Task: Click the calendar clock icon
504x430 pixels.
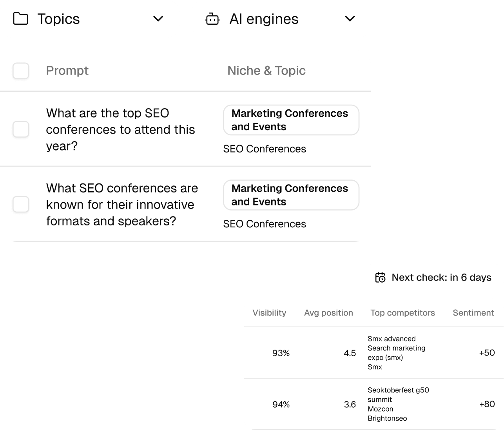Action: pos(380,278)
